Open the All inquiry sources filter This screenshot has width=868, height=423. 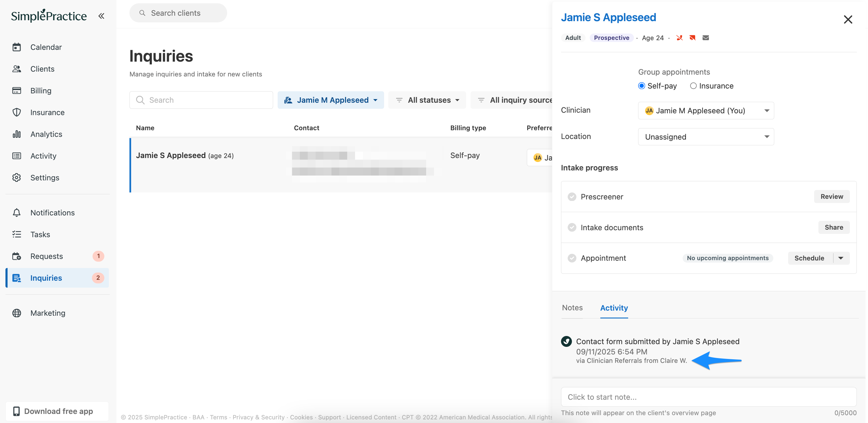511,100
